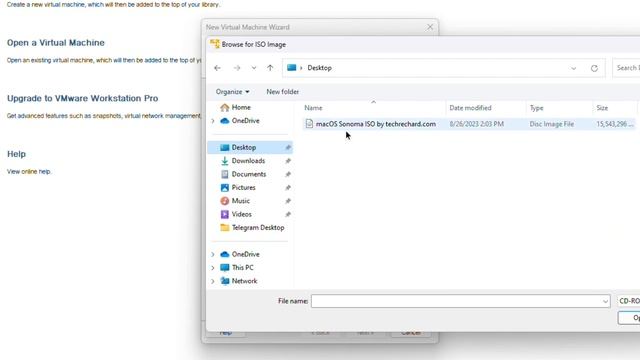Select Home in navigation pane
This screenshot has width=640, height=360.
click(241, 107)
